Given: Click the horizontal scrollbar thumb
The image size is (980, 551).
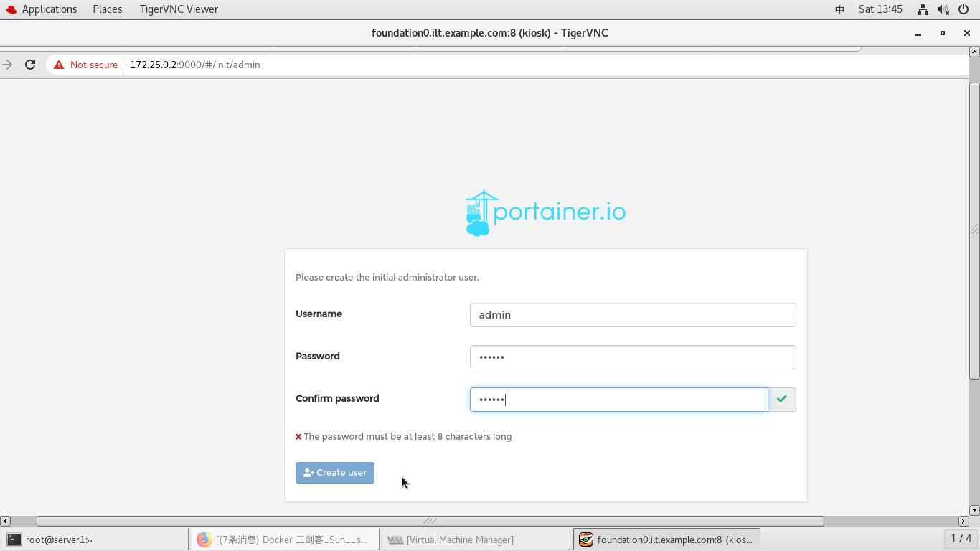Looking at the screenshot, I should pyautogui.click(x=430, y=521).
